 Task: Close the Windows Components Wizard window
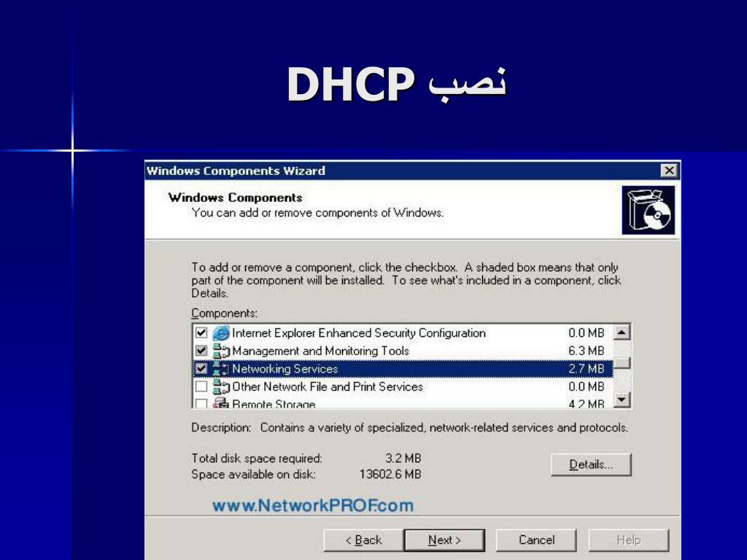(670, 170)
